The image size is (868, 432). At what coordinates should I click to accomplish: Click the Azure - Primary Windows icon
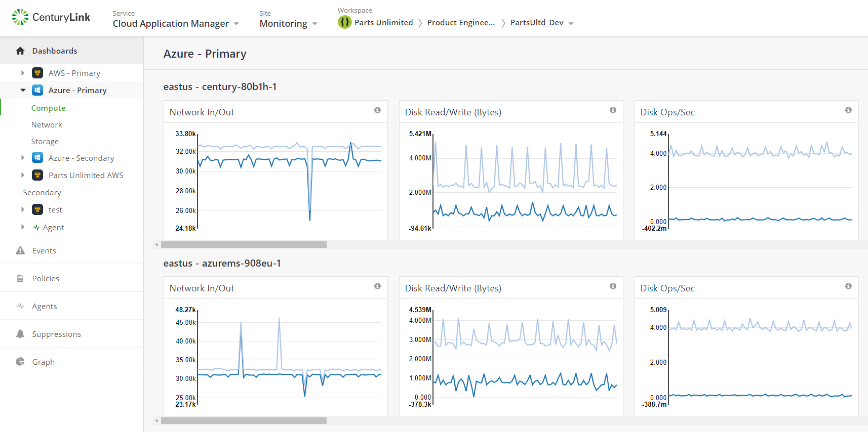click(37, 90)
